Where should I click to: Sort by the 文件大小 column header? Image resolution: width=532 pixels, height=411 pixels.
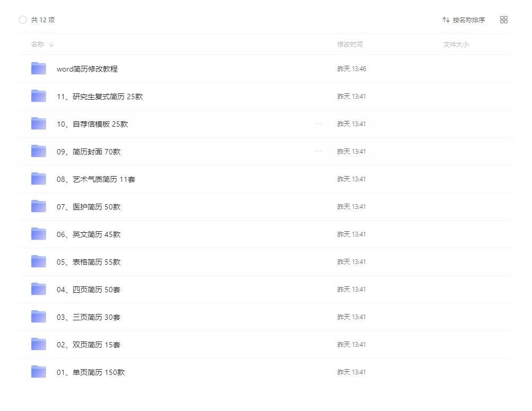[456, 44]
